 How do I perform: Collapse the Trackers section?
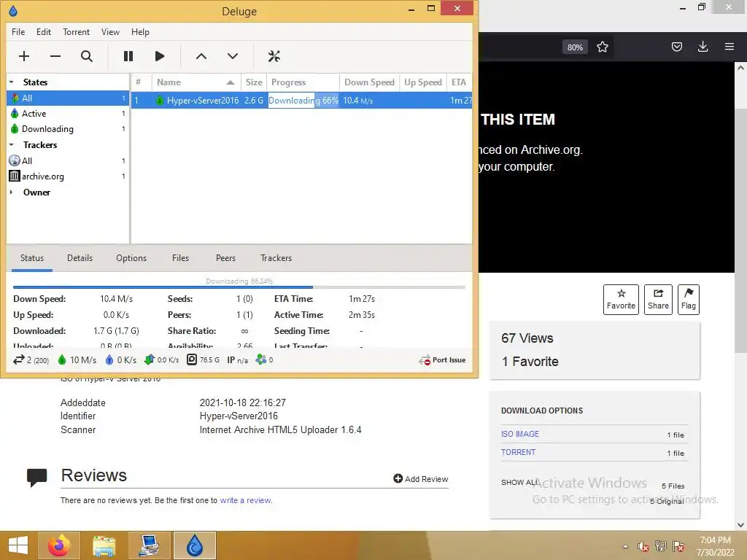(x=12, y=145)
